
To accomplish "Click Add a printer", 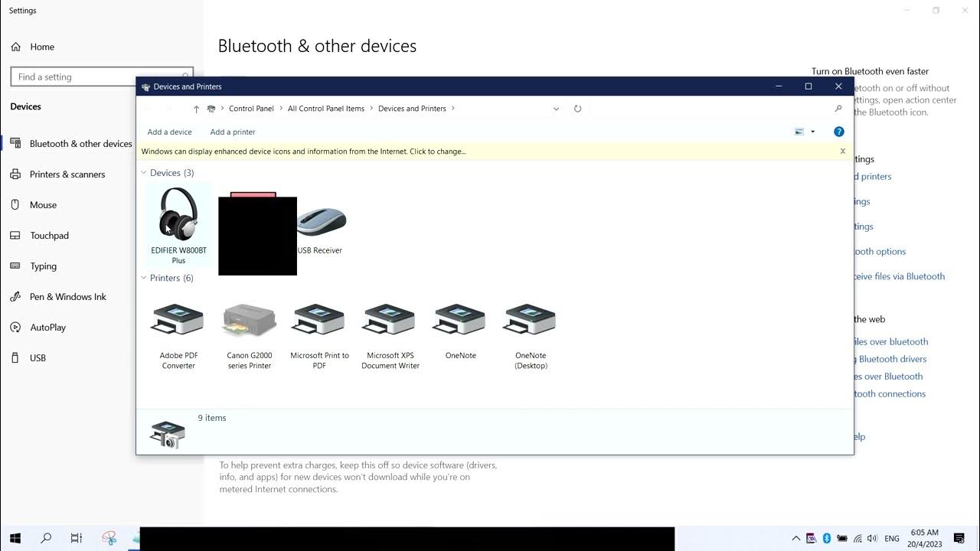I will (x=233, y=132).
